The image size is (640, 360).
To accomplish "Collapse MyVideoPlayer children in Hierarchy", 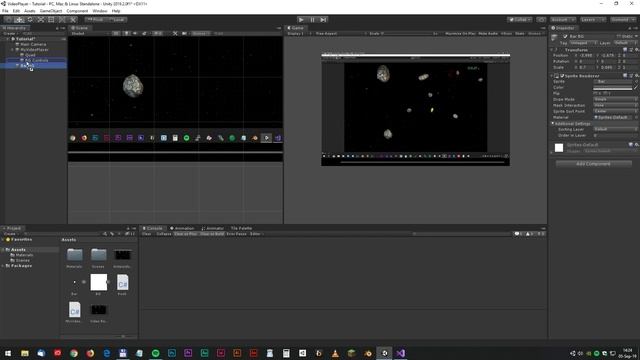I will (x=12, y=49).
